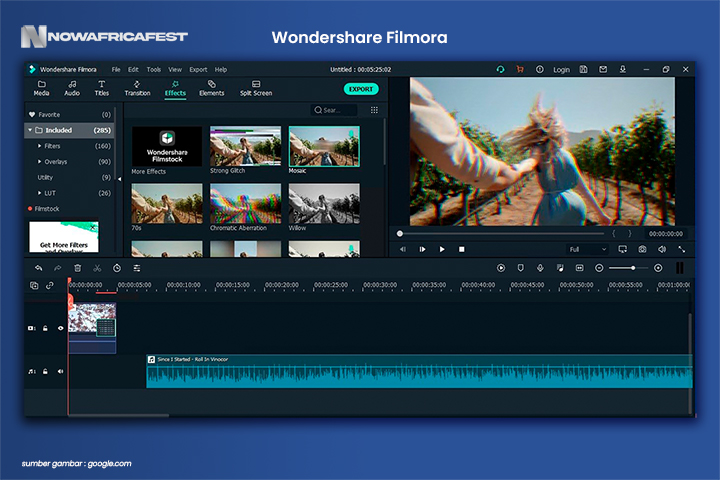Click the save project icon
Viewport: 720px width, 480px height.
(583, 69)
